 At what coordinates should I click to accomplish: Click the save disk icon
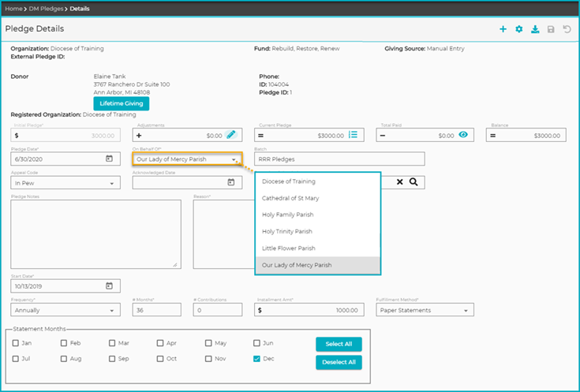tap(551, 29)
